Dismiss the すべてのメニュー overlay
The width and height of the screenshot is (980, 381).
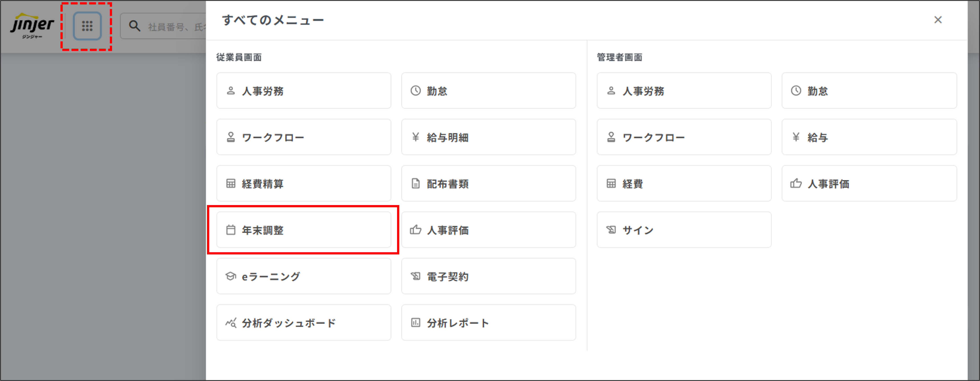pyautogui.click(x=938, y=20)
